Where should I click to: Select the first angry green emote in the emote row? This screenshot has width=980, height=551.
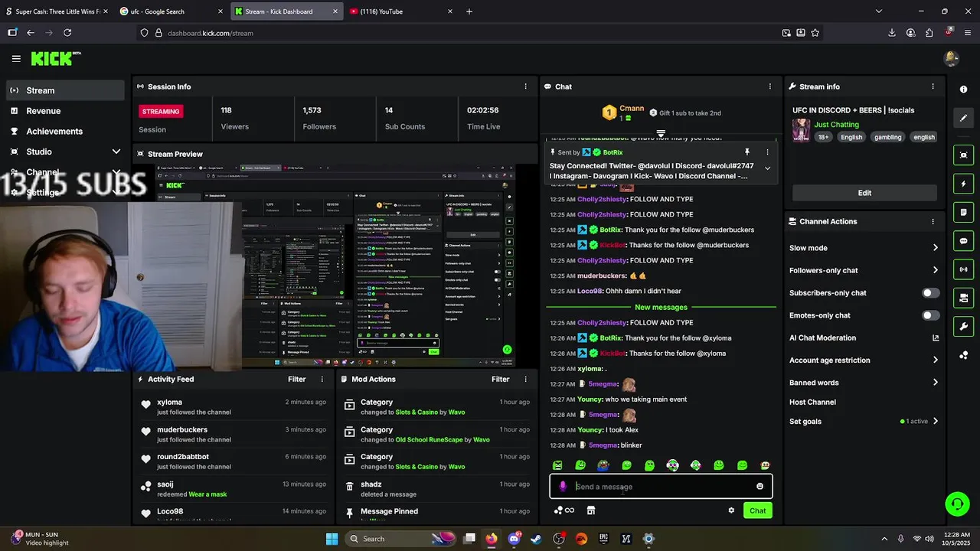click(557, 465)
